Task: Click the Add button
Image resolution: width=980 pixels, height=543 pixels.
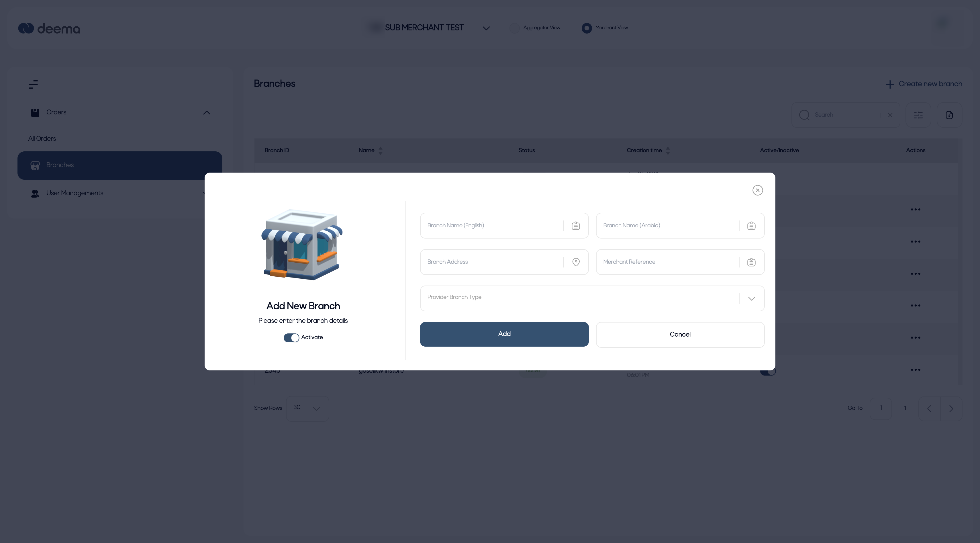Action: pos(504,334)
